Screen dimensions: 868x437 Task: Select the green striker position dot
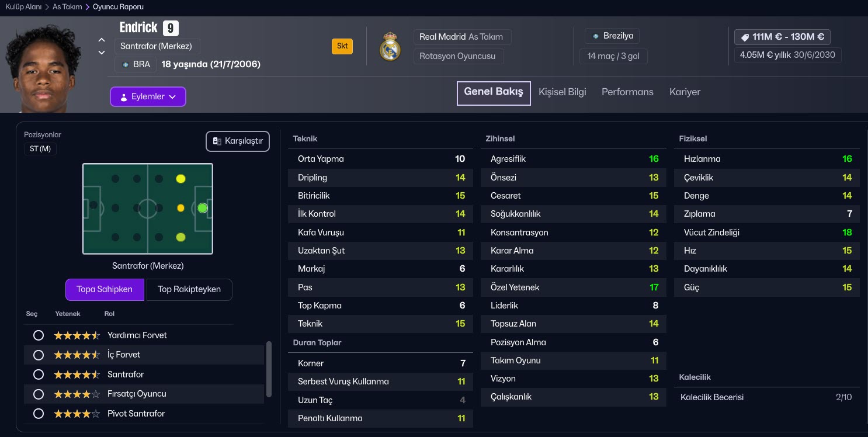coord(203,208)
